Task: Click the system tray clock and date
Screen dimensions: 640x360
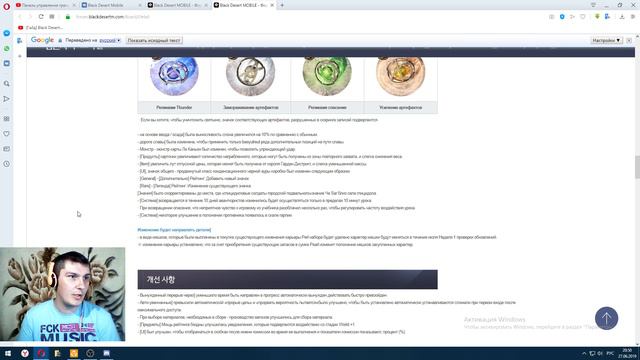Action: pos(627,353)
